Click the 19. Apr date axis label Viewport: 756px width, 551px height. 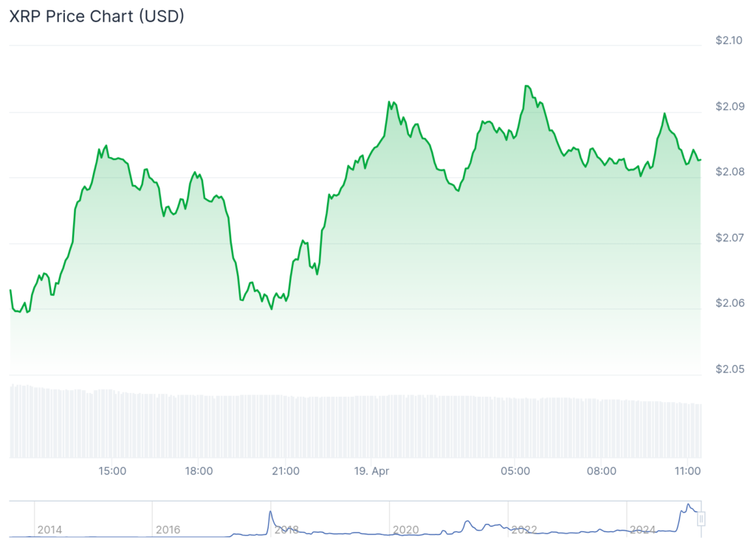[372, 471]
